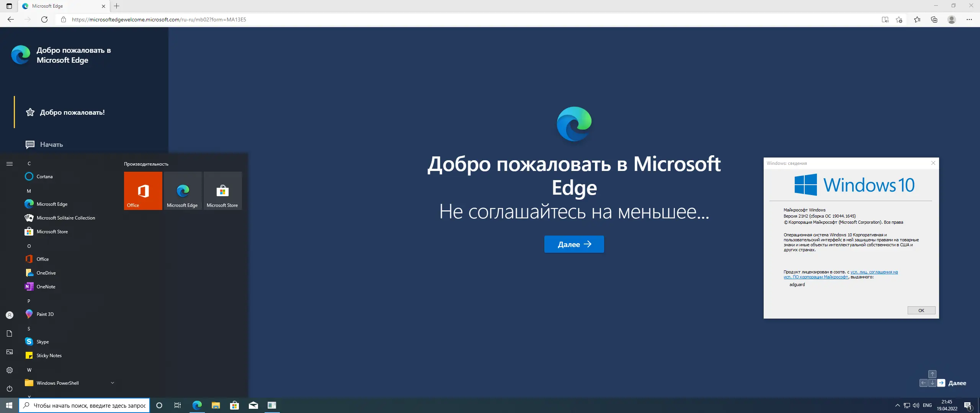Open Microsoft Store pinned tile
The height and width of the screenshot is (413, 980).
[222, 190]
